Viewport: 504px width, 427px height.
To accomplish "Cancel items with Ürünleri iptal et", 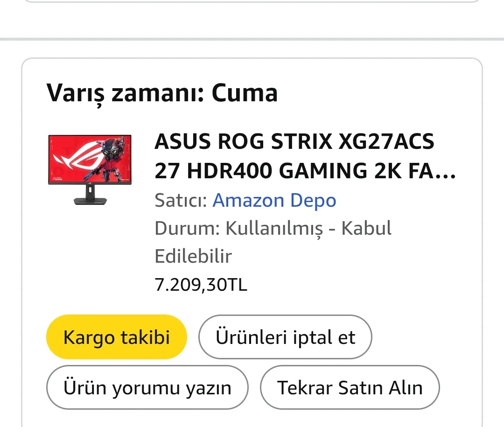I will click(285, 337).
